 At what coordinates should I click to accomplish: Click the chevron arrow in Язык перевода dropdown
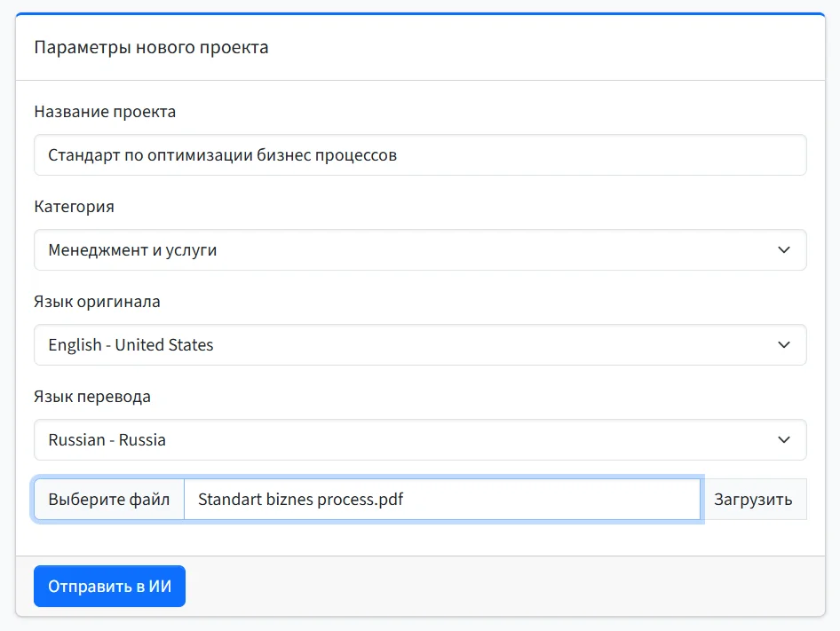click(x=783, y=440)
